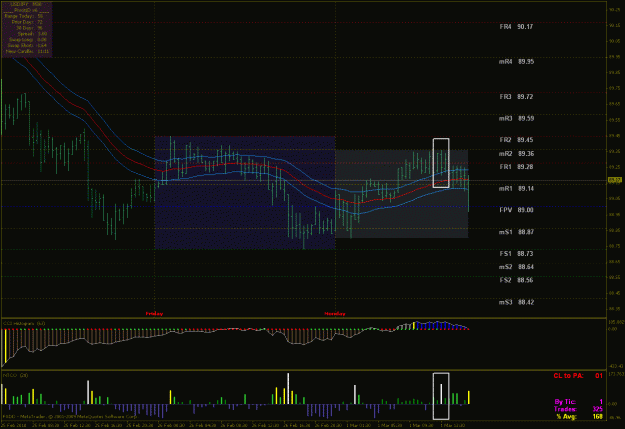Click the mS1 88.87 support label
Screen dimensions: 625x429
[x=516, y=232]
